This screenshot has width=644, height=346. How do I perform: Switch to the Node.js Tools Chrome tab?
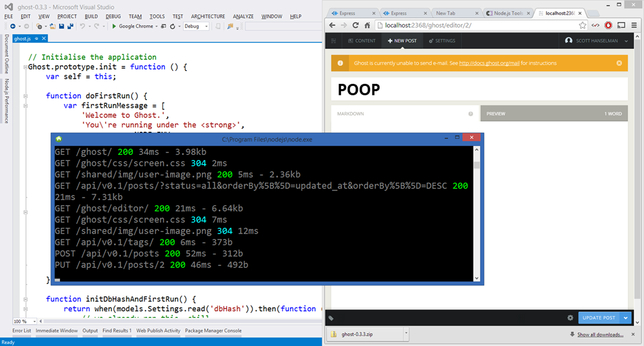pos(507,13)
